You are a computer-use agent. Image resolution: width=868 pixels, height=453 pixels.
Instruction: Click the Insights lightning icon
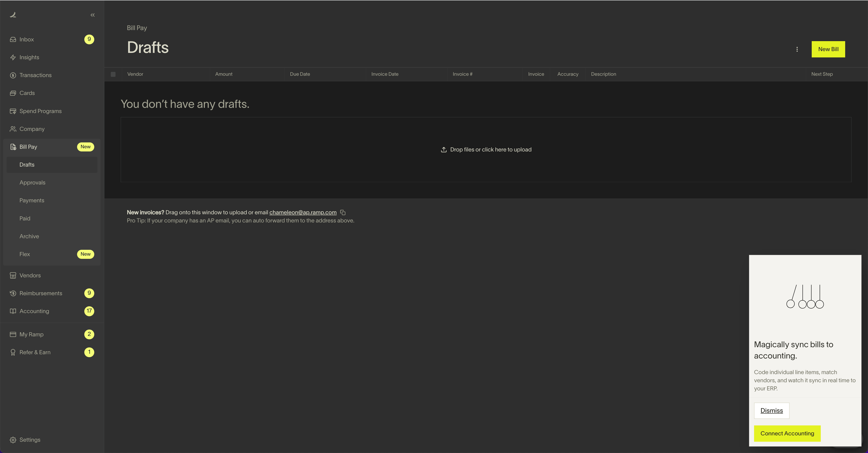tap(13, 57)
